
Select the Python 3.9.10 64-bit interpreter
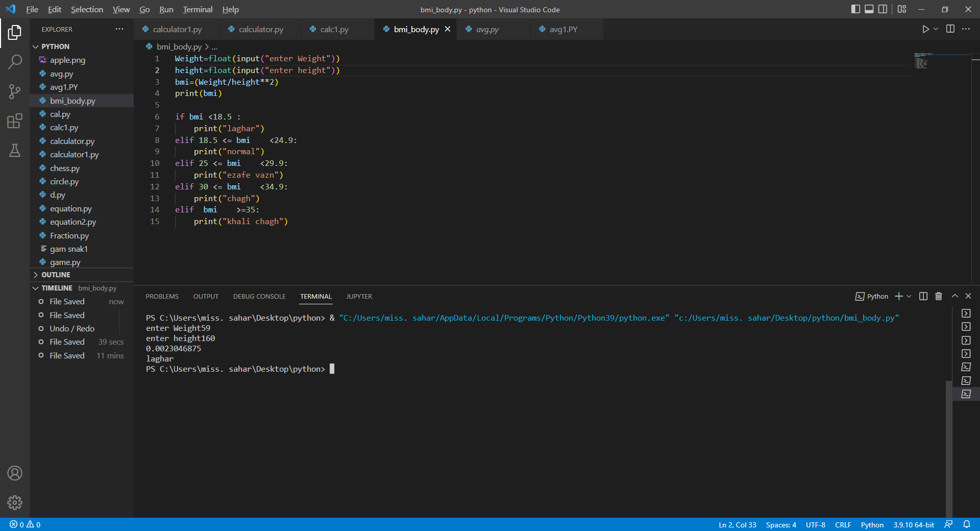click(913, 524)
